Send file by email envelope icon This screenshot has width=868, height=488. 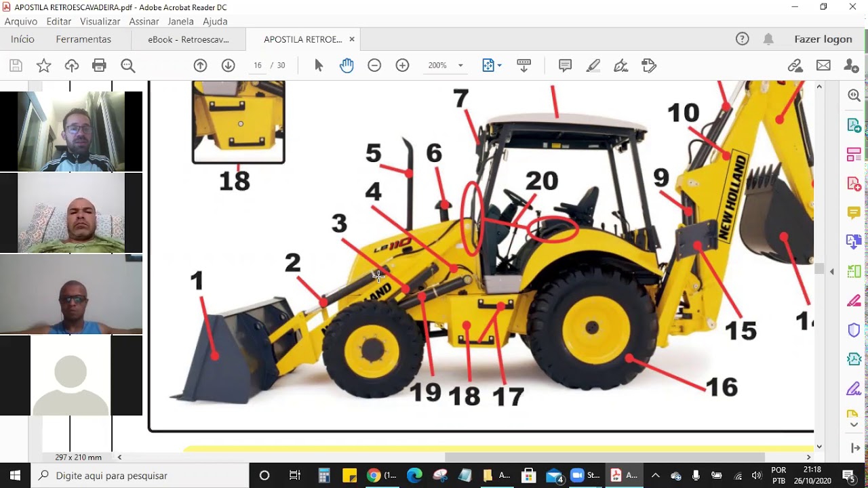pos(823,66)
